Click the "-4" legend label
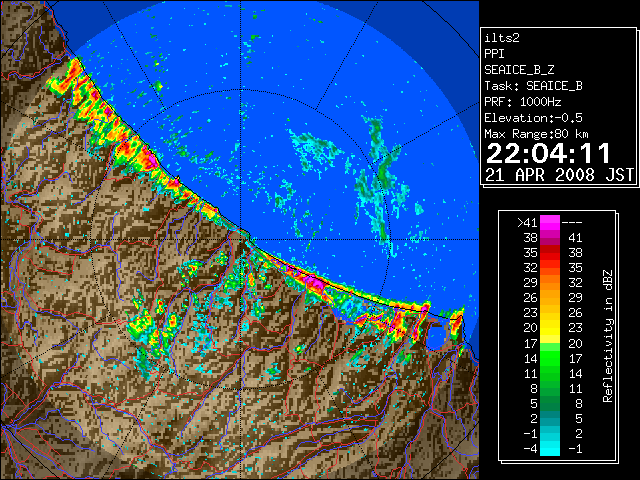 530,448
